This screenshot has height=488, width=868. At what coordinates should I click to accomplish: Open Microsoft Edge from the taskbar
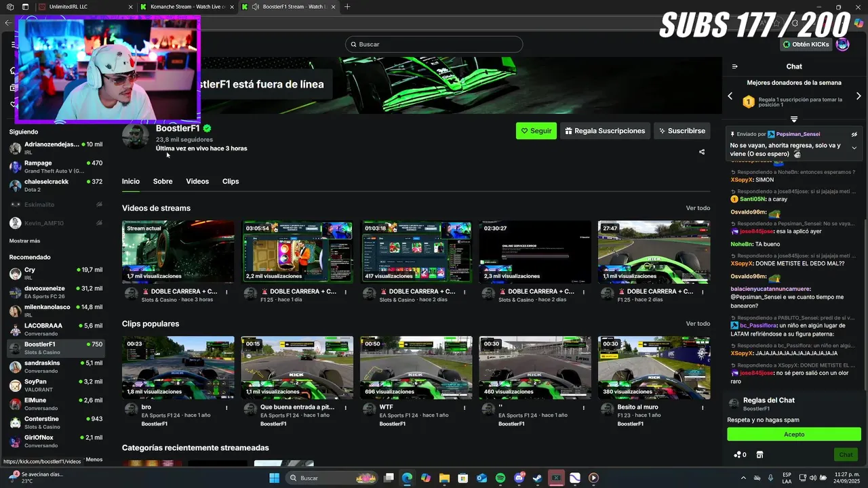407,478
